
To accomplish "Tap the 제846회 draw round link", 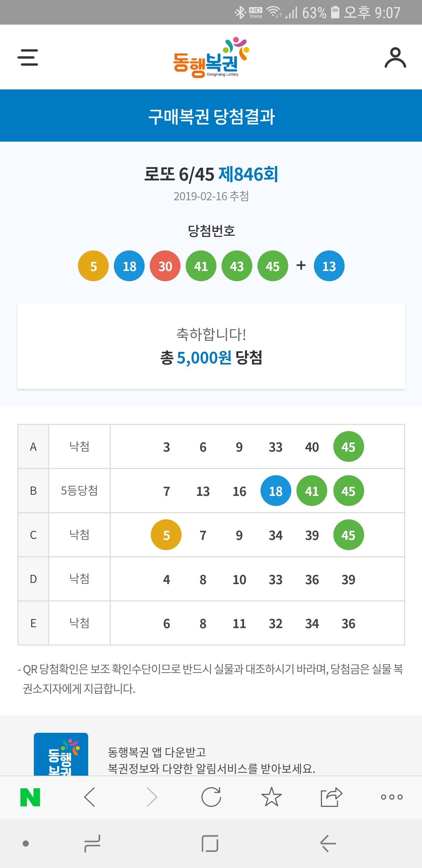I will (x=248, y=174).
